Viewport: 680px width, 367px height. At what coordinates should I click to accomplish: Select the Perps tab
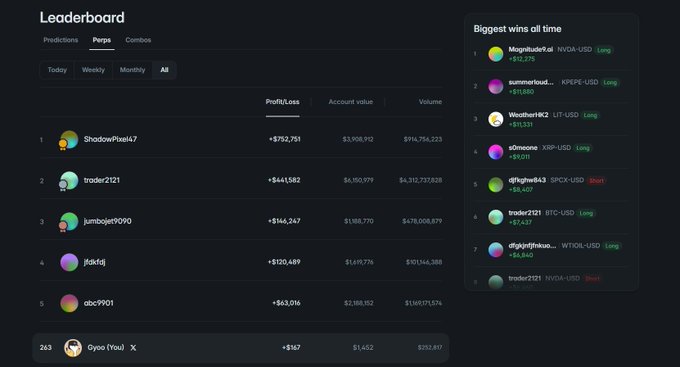click(x=101, y=40)
